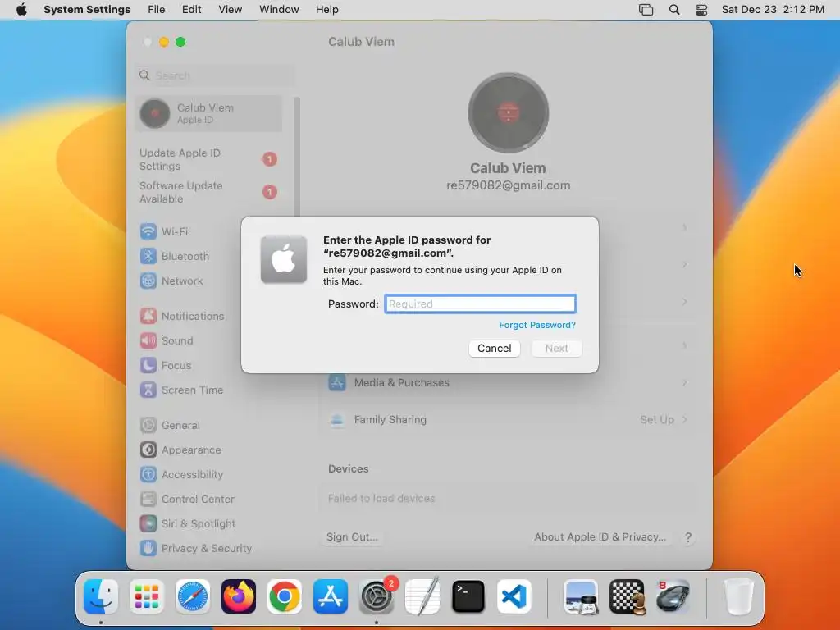Click Stage Manager icon in menu bar
Screen dimensions: 840x630
click(x=646, y=10)
